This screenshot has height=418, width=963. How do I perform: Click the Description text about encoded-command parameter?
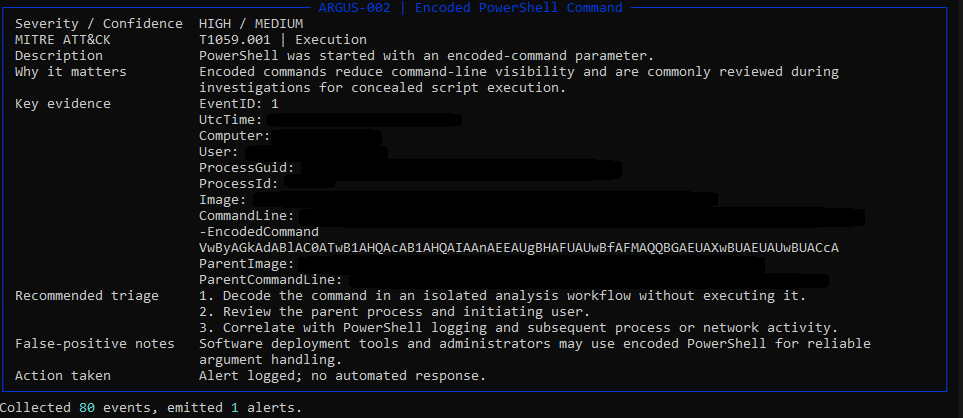point(426,56)
